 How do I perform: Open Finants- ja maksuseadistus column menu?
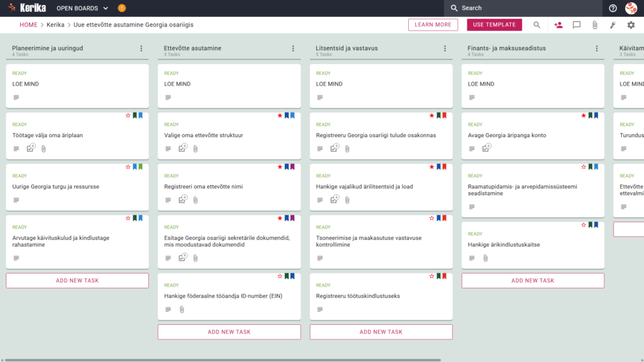(x=597, y=48)
